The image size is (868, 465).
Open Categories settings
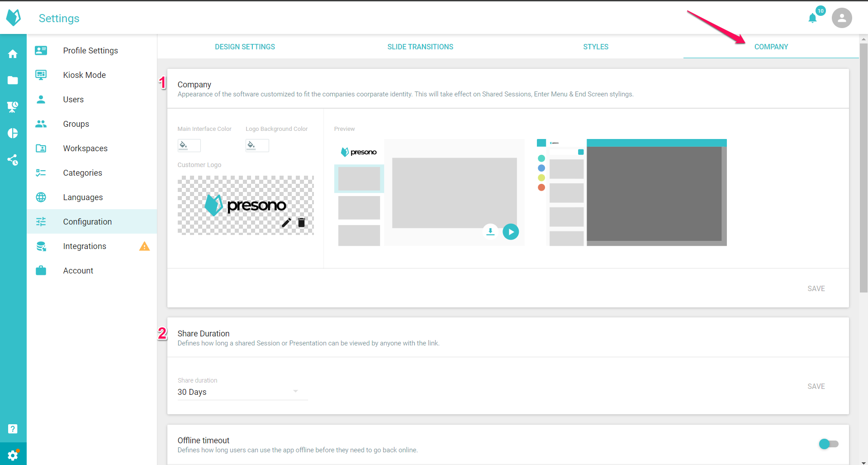92,173
